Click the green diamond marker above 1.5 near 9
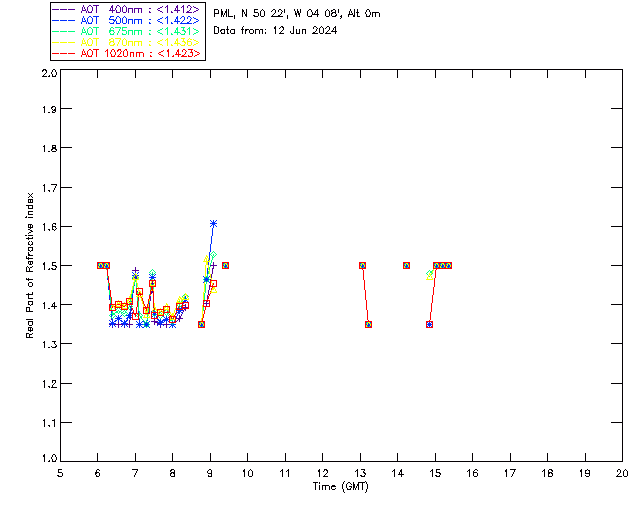Image resolution: width=640 pixels, height=512 pixels. (x=213, y=255)
